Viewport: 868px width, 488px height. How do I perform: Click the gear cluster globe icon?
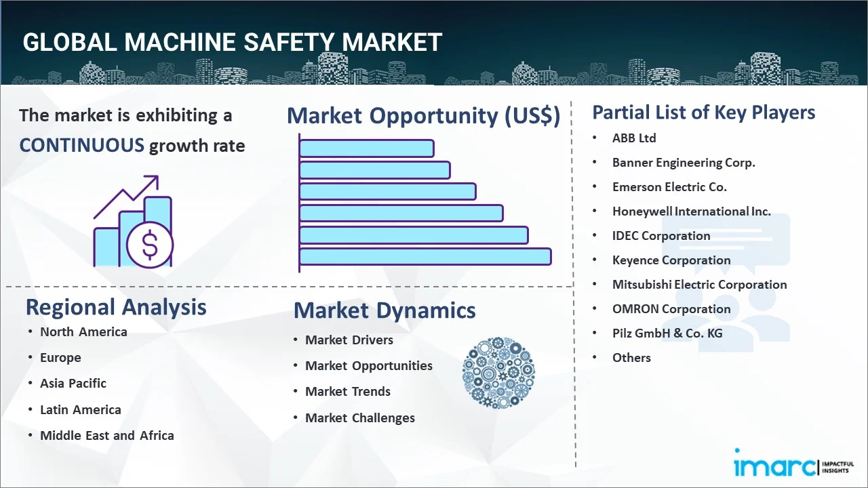[x=498, y=373]
